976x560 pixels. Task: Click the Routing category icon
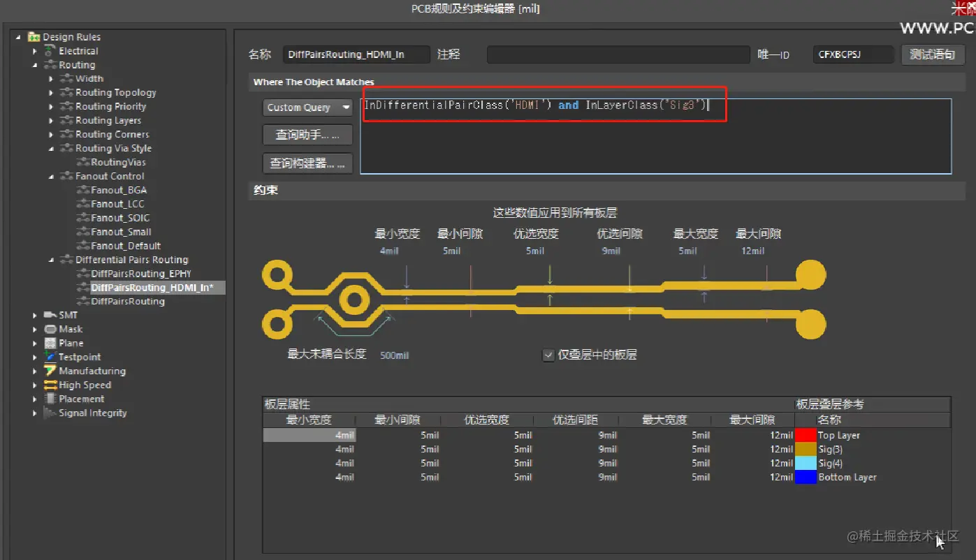click(x=50, y=65)
